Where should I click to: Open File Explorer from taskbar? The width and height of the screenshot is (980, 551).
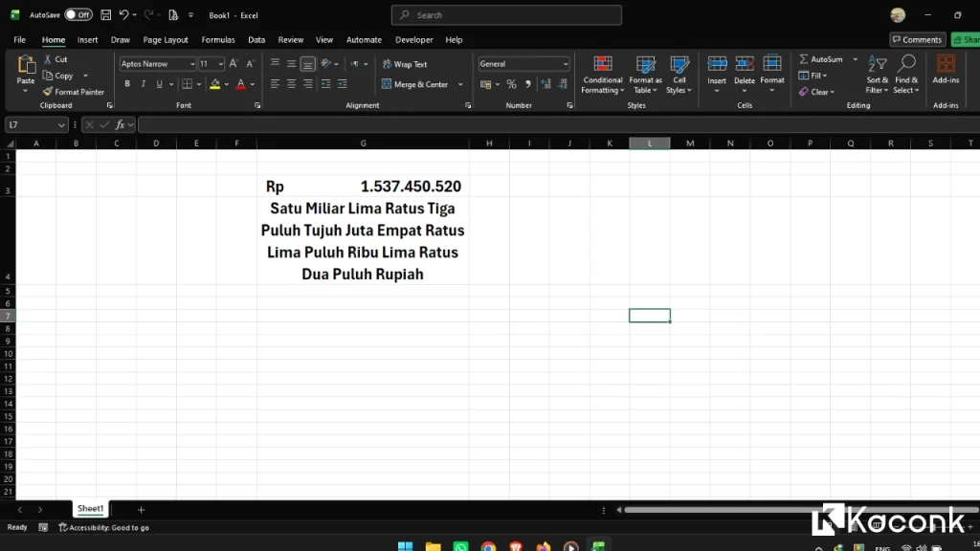pos(434,546)
